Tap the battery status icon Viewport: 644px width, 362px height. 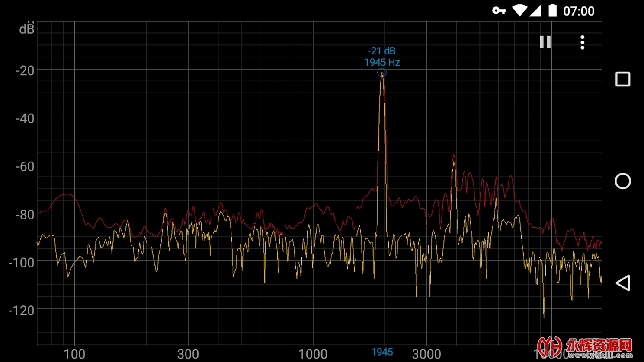[552, 11]
